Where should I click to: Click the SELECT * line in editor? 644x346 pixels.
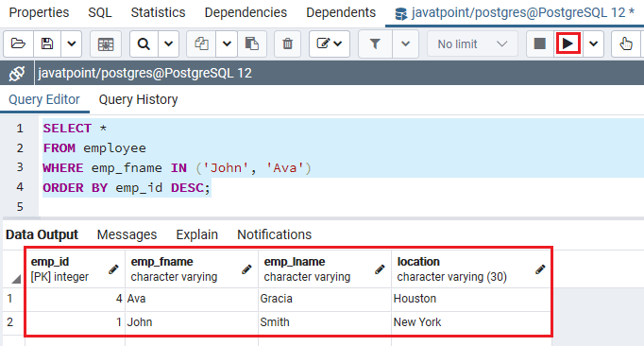tap(75, 129)
